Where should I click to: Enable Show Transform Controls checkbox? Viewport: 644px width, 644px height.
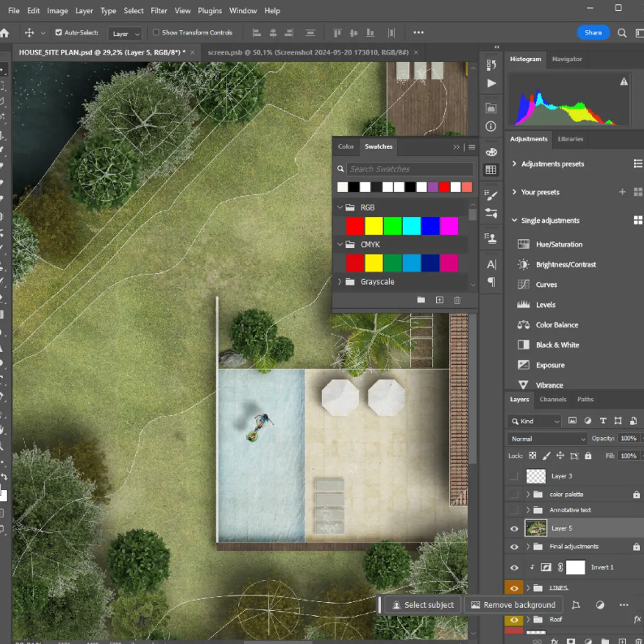pos(155,33)
